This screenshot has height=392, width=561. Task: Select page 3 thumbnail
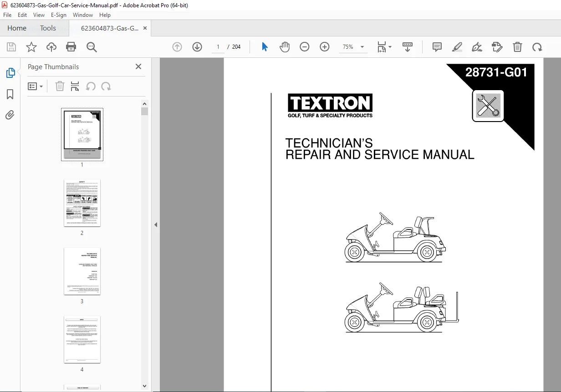pyautogui.click(x=82, y=271)
